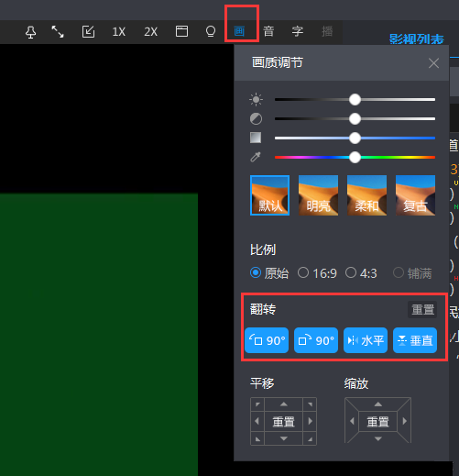The height and width of the screenshot is (476, 459).
Task: Select the 2X playback size
Action: tap(150, 31)
